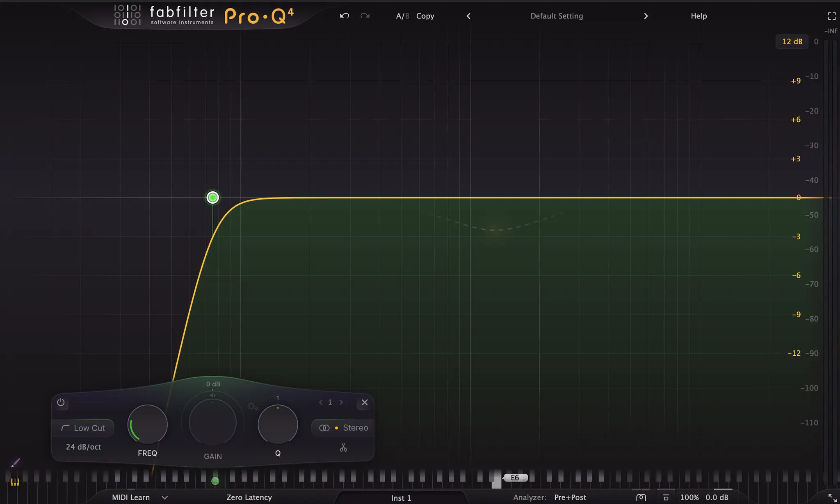Bypass band with the power button

[61, 402]
